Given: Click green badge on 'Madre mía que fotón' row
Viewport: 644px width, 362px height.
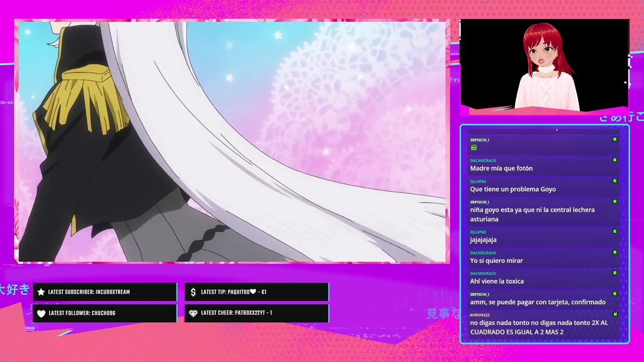Looking at the screenshot, I should pyautogui.click(x=615, y=160).
